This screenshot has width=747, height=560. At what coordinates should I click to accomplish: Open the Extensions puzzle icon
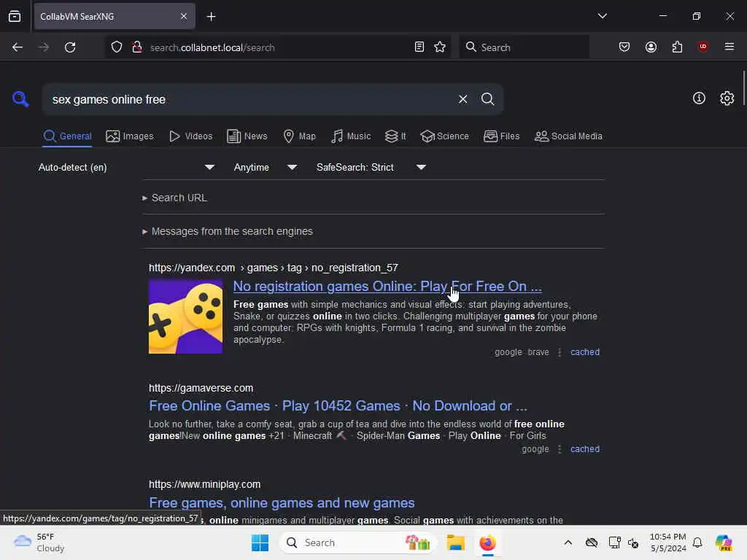click(x=677, y=47)
